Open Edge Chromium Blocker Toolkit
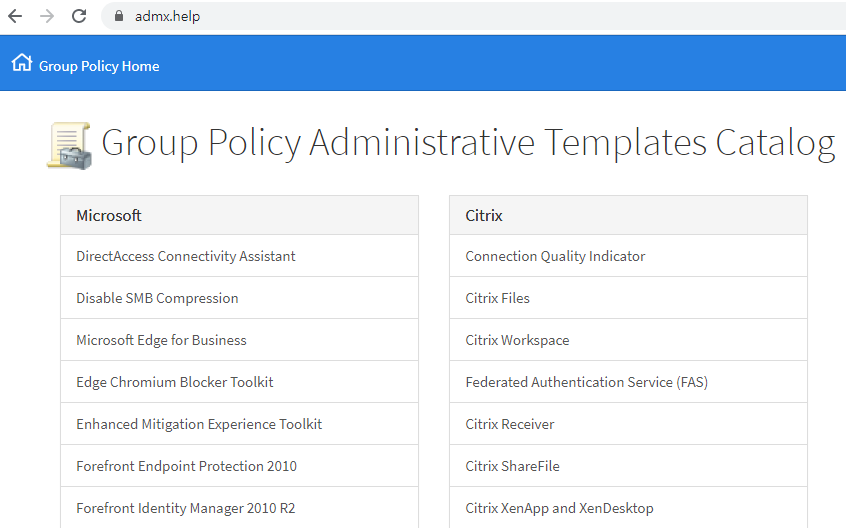The height and width of the screenshot is (528, 846). 240,382
